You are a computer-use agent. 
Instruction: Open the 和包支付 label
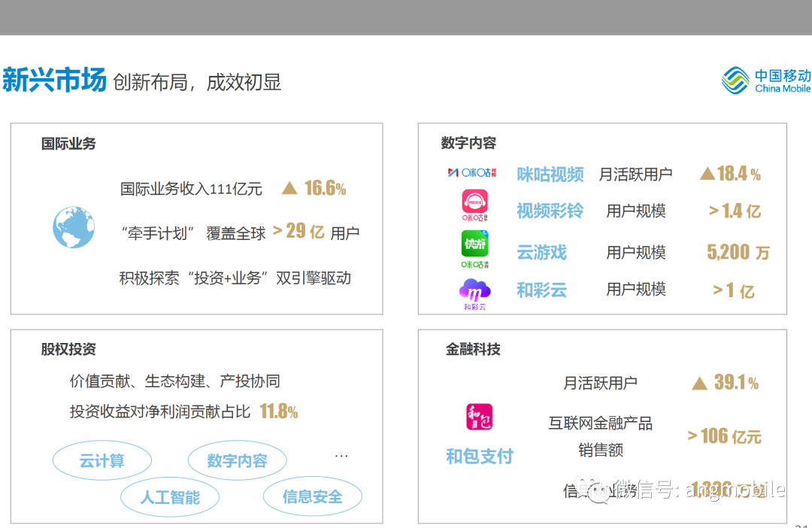[480, 456]
